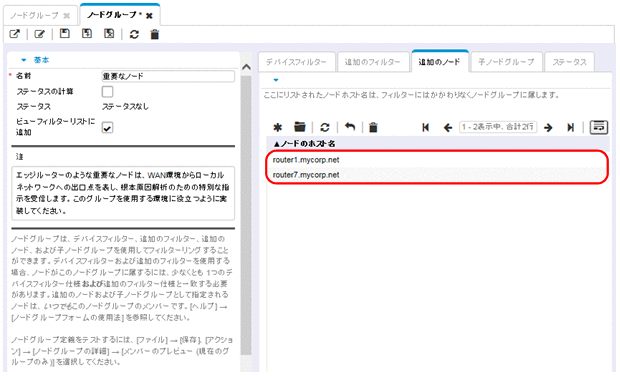Toggle the ステータスの計算 checkbox
The height and width of the screenshot is (376, 620).
[108, 92]
